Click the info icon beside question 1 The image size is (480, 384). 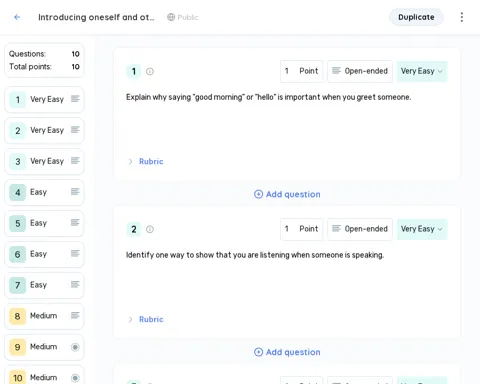pyautogui.click(x=150, y=71)
